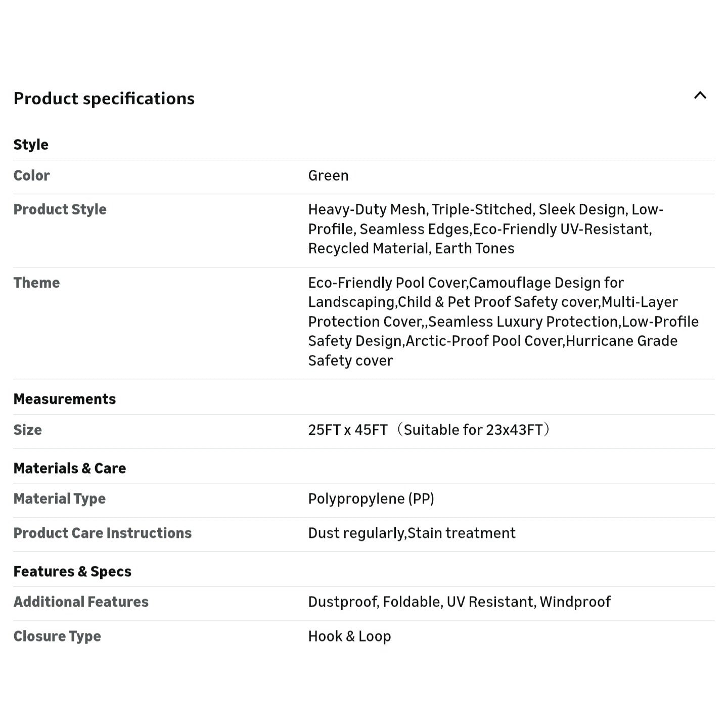Screen dimensions: 728x728
Task: Click the Materials & Care section header
Action: pyautogui.click(x=69, y=468)
